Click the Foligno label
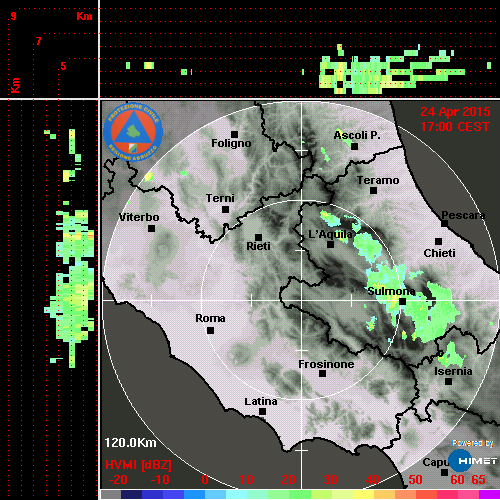Viewport: 500px width, 500px height. tap(231, 143)
